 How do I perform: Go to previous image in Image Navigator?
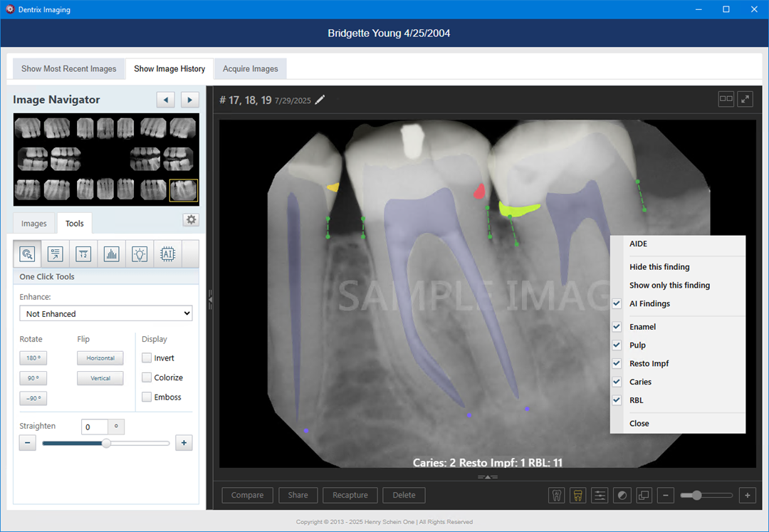[166, 100]
